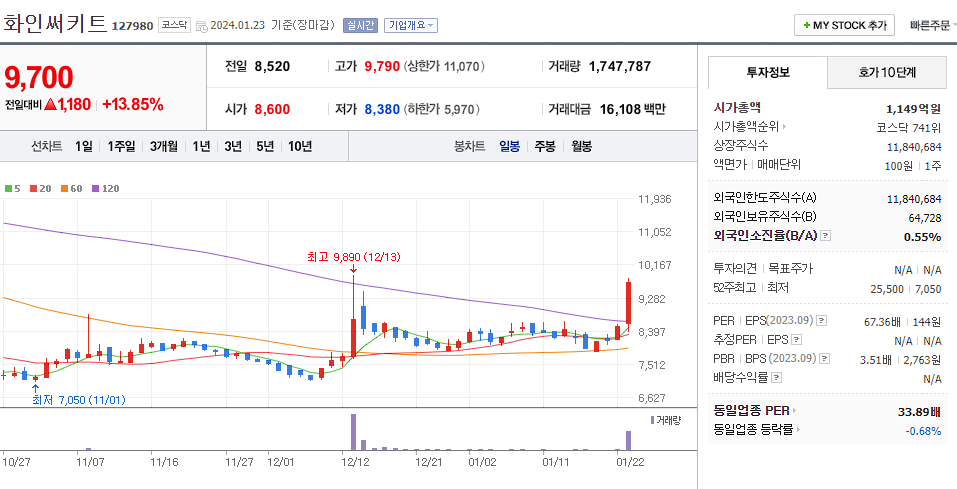Click the 최고 9,890 (12/13) chart marker

pyautogui.click(x=353, y=257)
